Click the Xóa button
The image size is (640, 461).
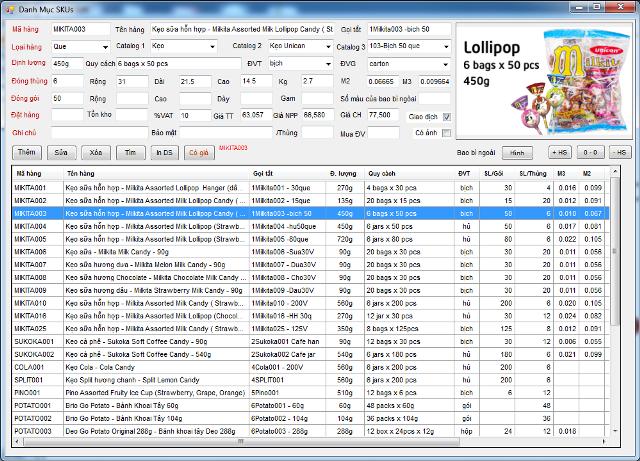point(96,152)
